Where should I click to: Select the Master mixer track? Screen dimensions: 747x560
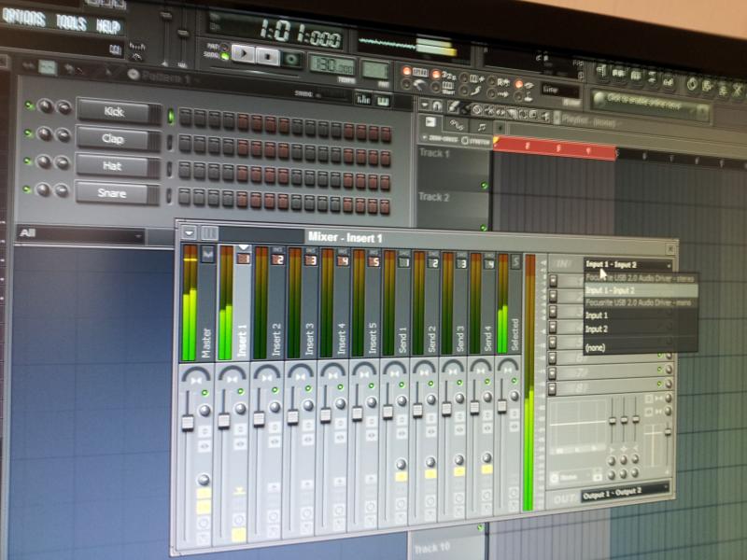click(198, 302)
